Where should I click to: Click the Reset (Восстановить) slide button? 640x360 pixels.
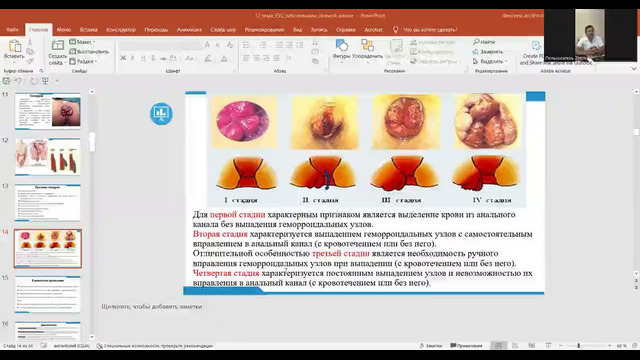[89, 52]
